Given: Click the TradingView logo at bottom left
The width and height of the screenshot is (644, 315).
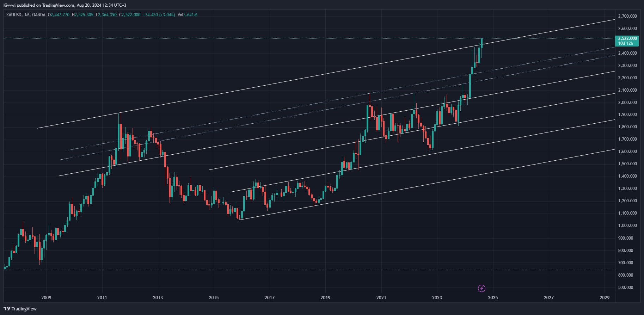Looking at the screenshot, I should [20, 309].
